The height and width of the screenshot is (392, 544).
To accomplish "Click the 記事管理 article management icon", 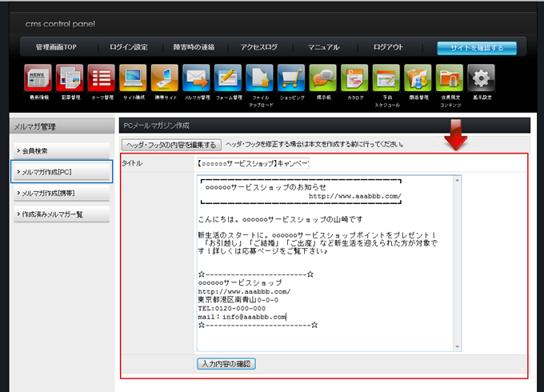I will tap(70, 78).
